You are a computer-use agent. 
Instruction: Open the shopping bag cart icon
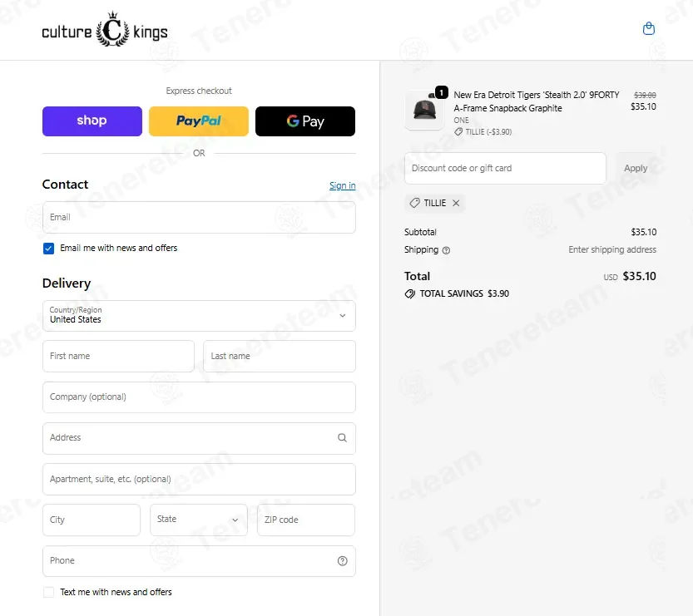coord(648,29)
